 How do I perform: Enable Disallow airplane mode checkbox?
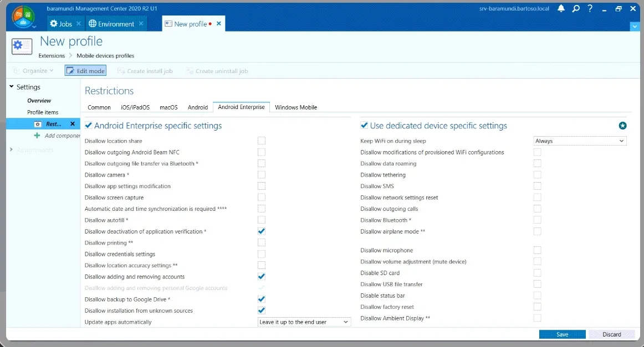tap(537, 231)
